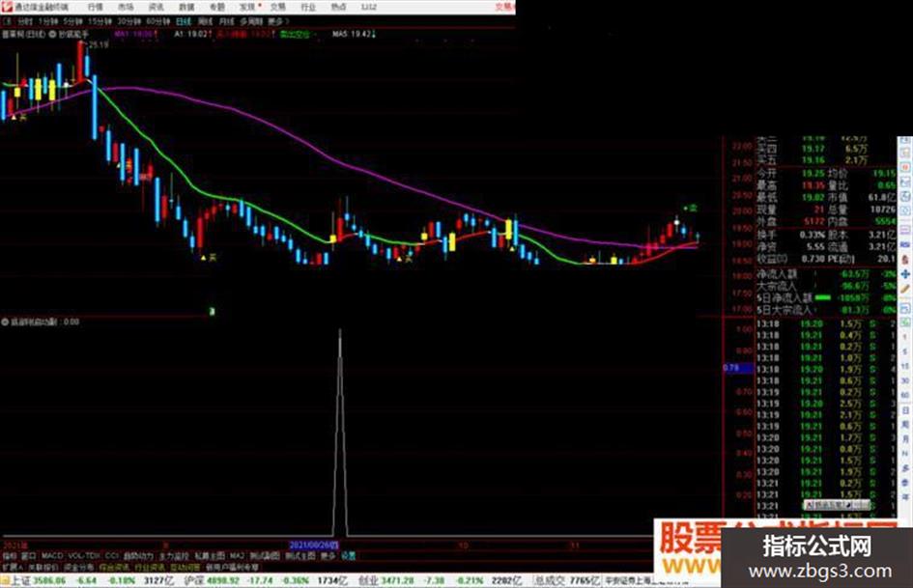Click the green 买 marker near 2021 right edge
Viewport: 913px width, 588px height.
click(691, 208)
